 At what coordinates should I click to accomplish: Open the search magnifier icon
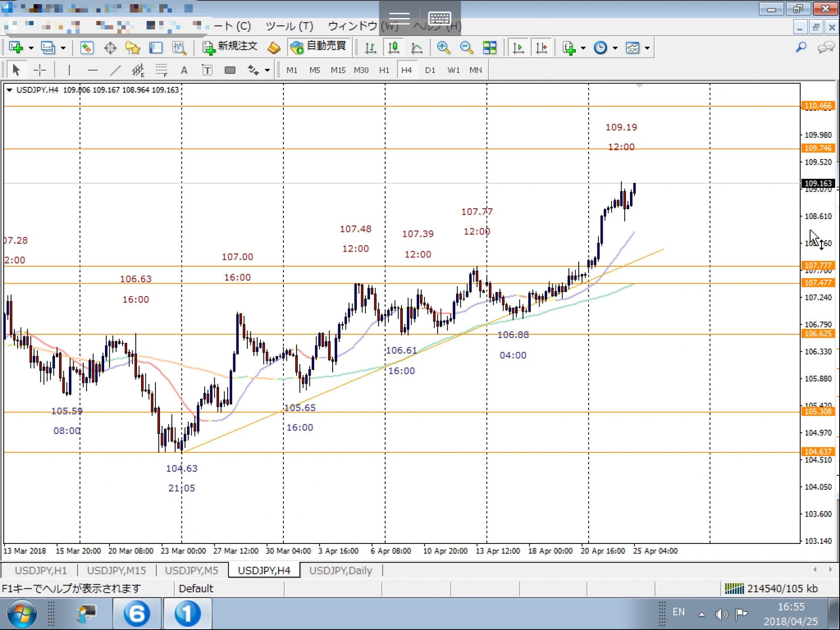click(801, 47)
